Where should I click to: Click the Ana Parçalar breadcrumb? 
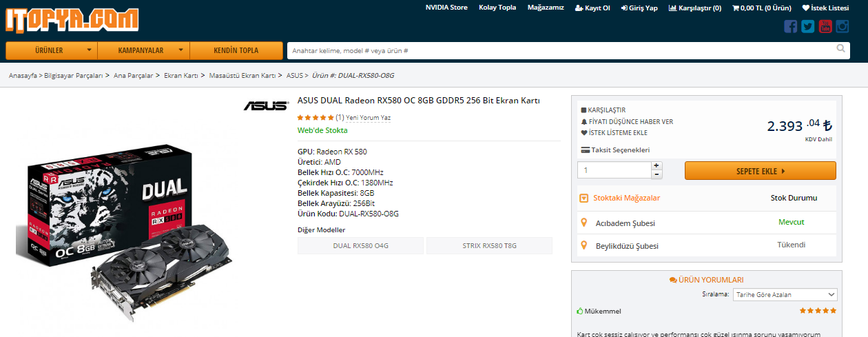133,75
